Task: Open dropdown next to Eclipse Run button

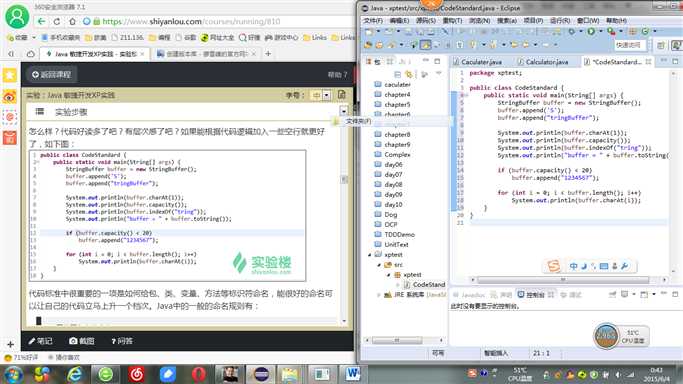Action: click(600, 31)
